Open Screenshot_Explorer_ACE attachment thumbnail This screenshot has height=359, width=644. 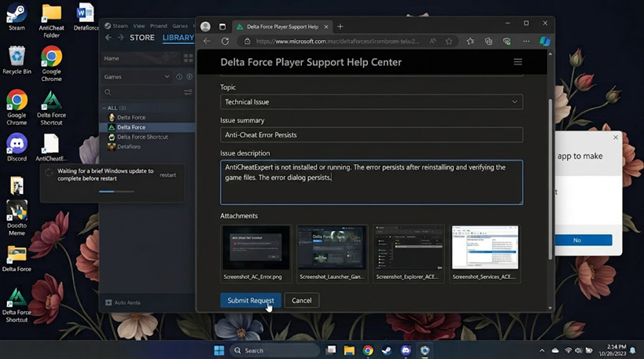click(408, 254)
